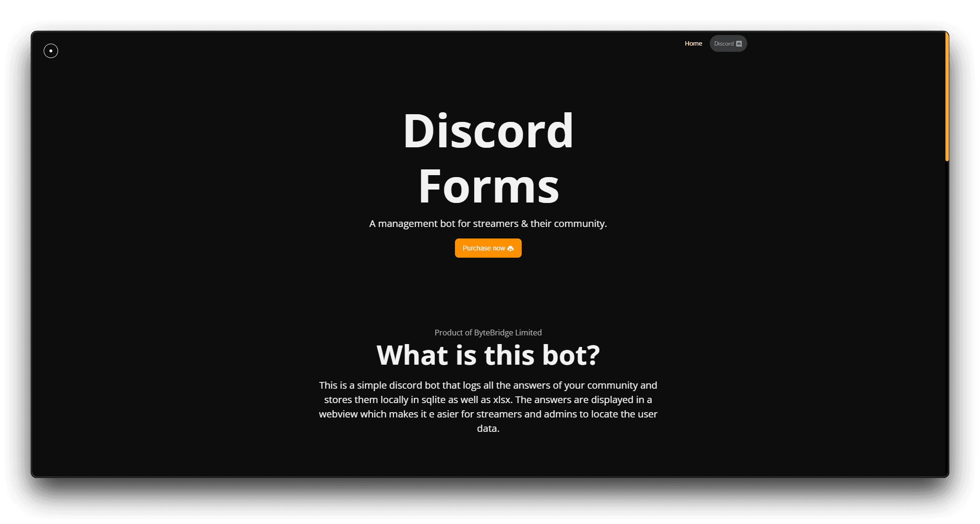Click the 'What is this bot?' heading

click(x=488, y=356)
